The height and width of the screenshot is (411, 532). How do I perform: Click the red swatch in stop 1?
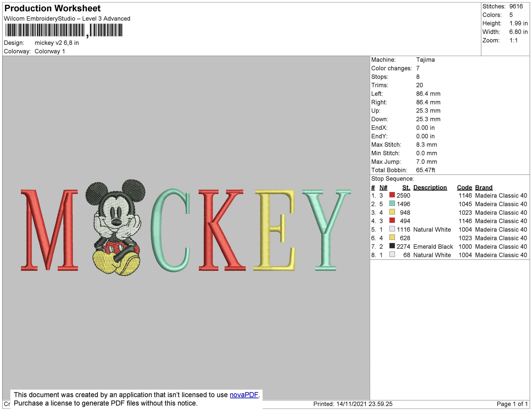coord(392,195)
